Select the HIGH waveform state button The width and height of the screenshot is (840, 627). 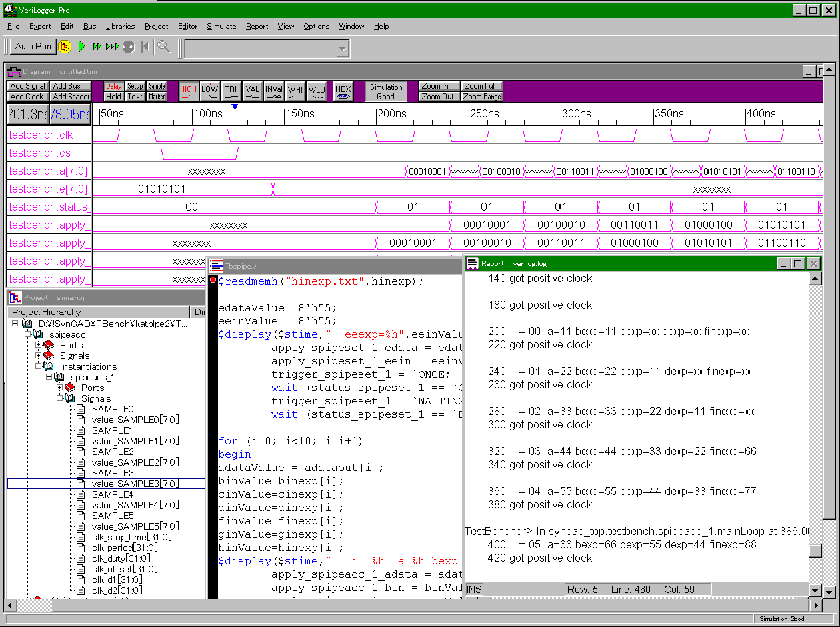pyautogui.click(x=189, y=91)
